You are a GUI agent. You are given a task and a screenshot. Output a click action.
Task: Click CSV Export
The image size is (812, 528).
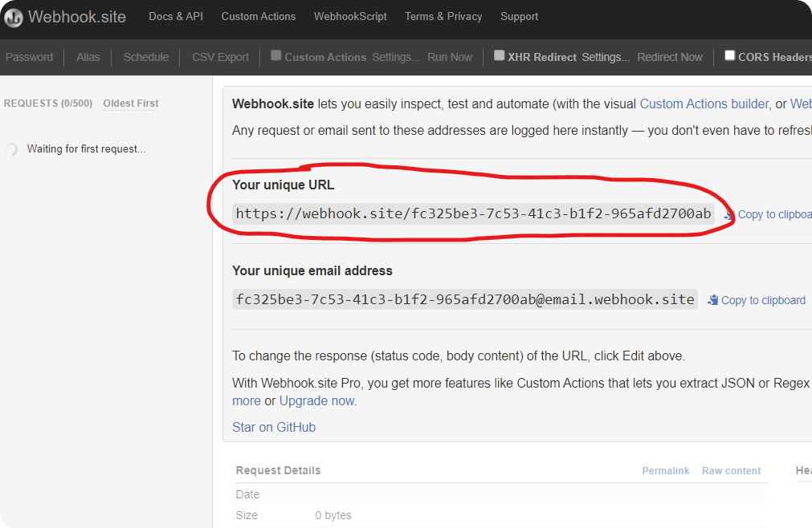point(220,57)
